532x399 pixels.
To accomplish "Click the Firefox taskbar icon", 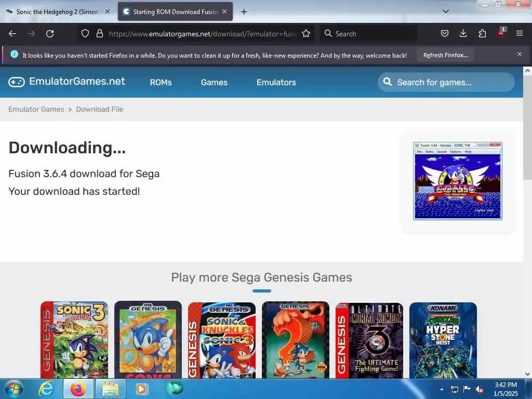I will coord(78,389).
